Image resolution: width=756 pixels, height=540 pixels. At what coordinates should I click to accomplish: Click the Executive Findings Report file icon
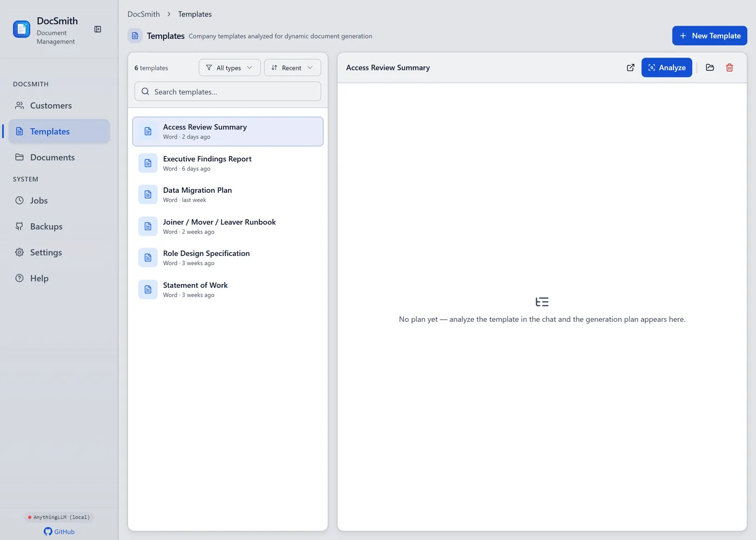148,163
